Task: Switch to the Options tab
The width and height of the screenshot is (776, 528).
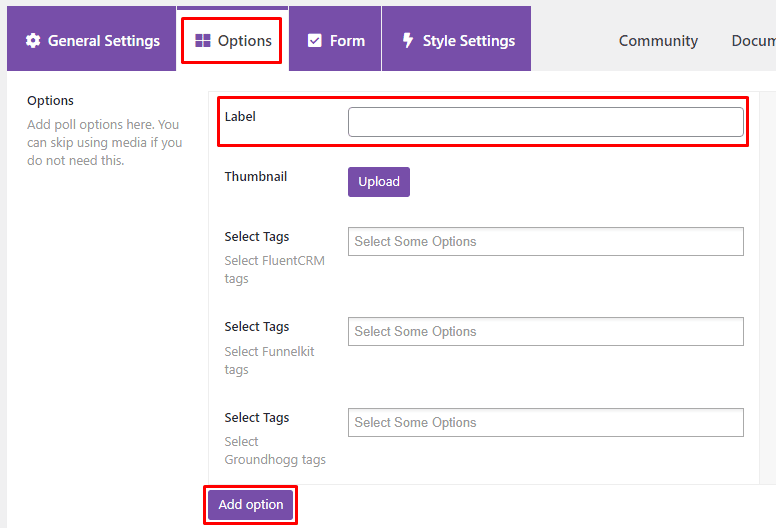Action: (x=233, y=39)
